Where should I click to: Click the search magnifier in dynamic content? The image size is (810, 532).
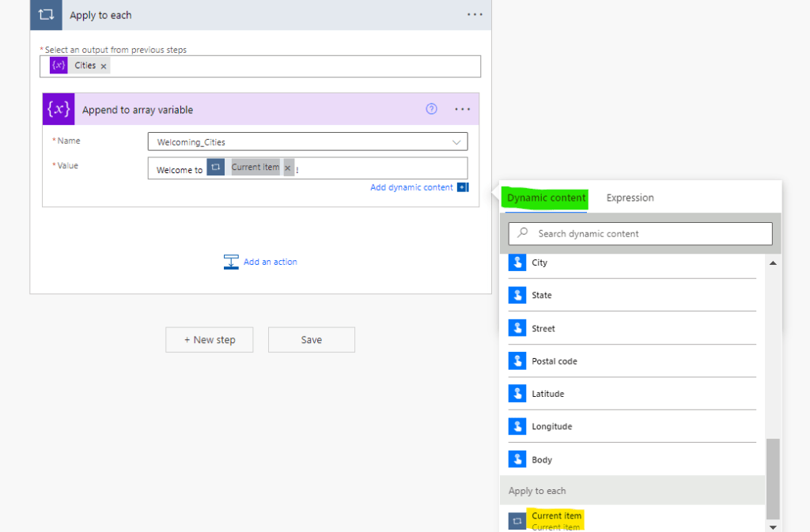click(x=524, y=233)
